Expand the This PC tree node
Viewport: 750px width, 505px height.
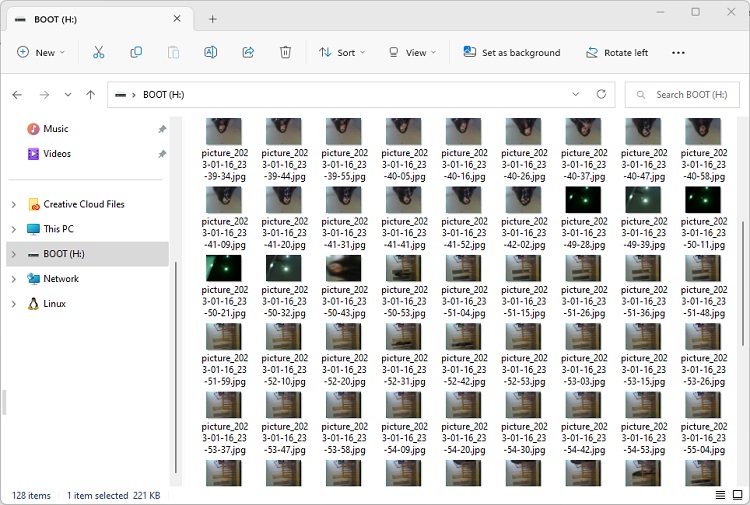[13, 229]
